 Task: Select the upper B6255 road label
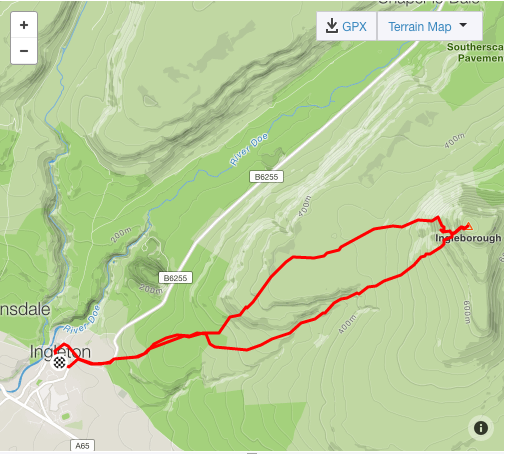(266, 177)
